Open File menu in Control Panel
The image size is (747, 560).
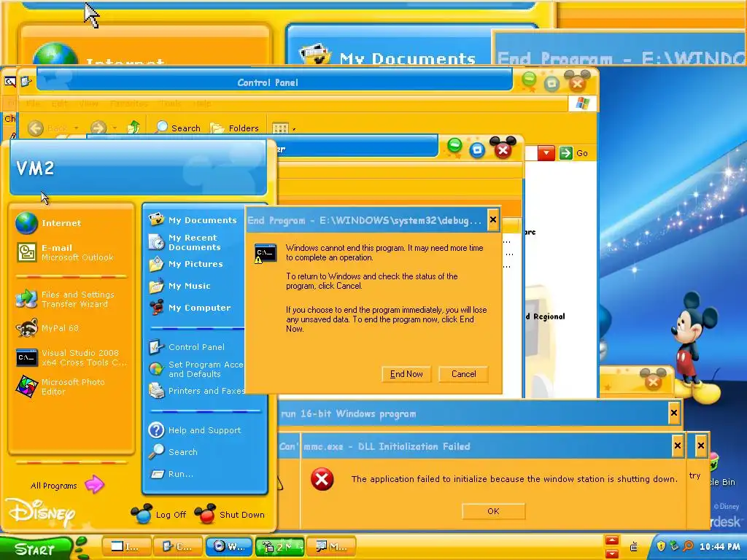pos(33,104)
